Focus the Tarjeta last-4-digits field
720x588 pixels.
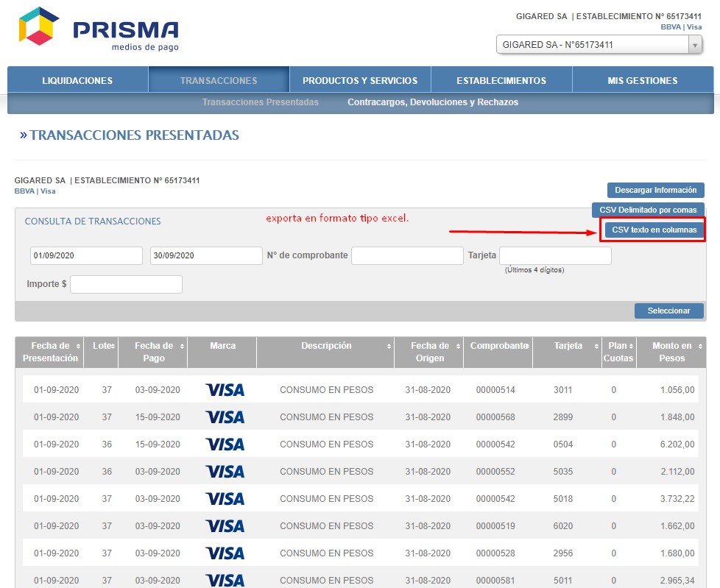pos(555,256)
